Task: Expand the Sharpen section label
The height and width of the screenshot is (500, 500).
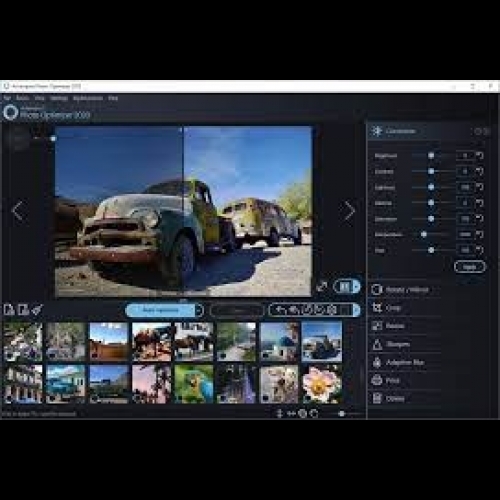Action: pyautogui.click(x=398, y=344)
